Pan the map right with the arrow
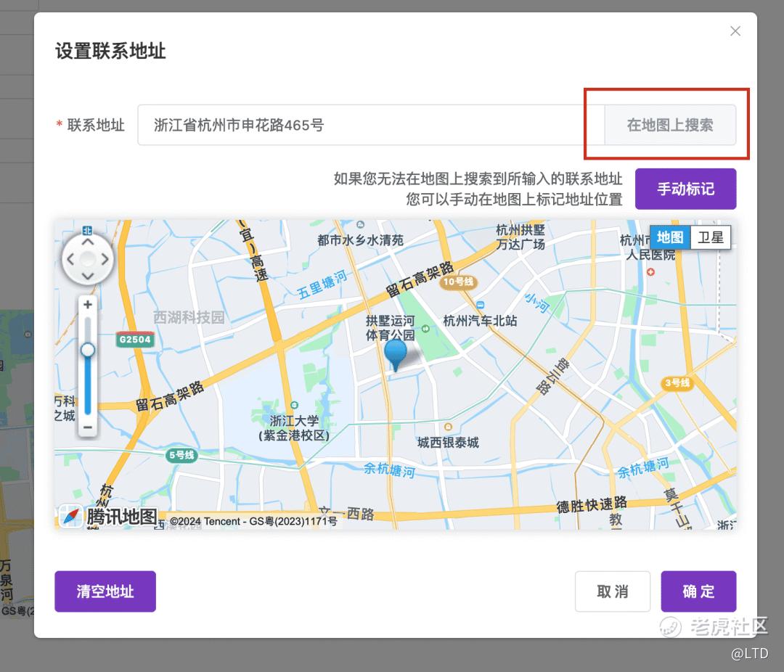The image size is (784, 672). pos(105,260)
